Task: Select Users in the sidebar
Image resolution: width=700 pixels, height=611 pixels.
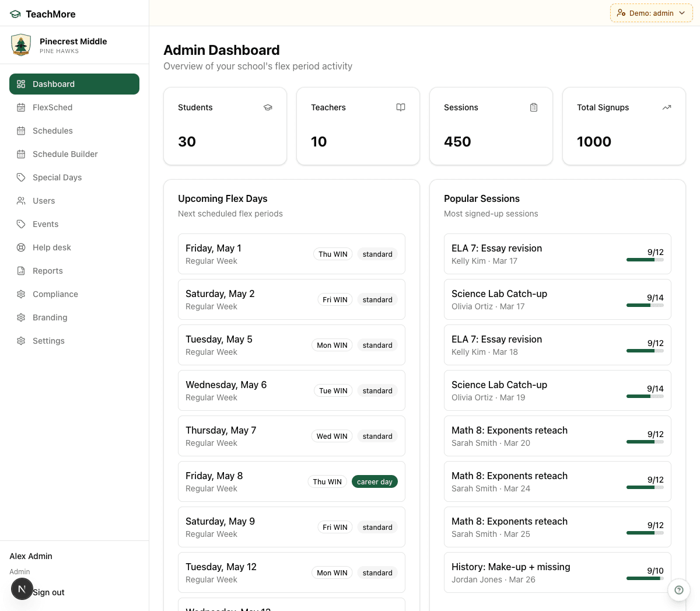Action: coord(74,201)
